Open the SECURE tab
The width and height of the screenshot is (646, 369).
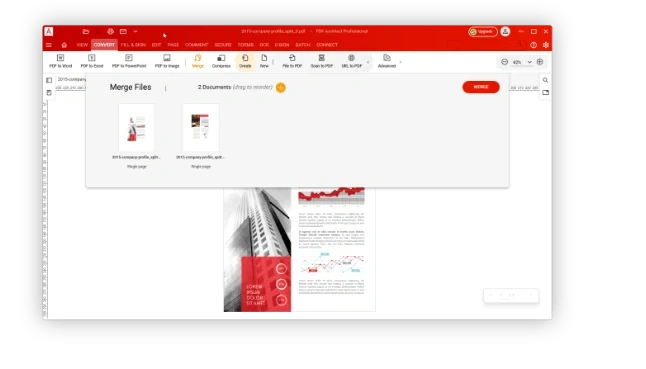point(223,45)
